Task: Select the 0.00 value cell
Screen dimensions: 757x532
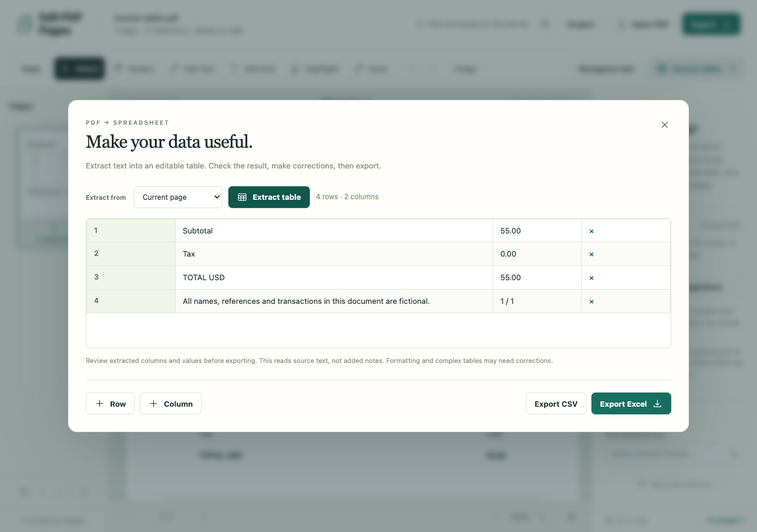Action: pyautogui.click(x=537, y=254)
